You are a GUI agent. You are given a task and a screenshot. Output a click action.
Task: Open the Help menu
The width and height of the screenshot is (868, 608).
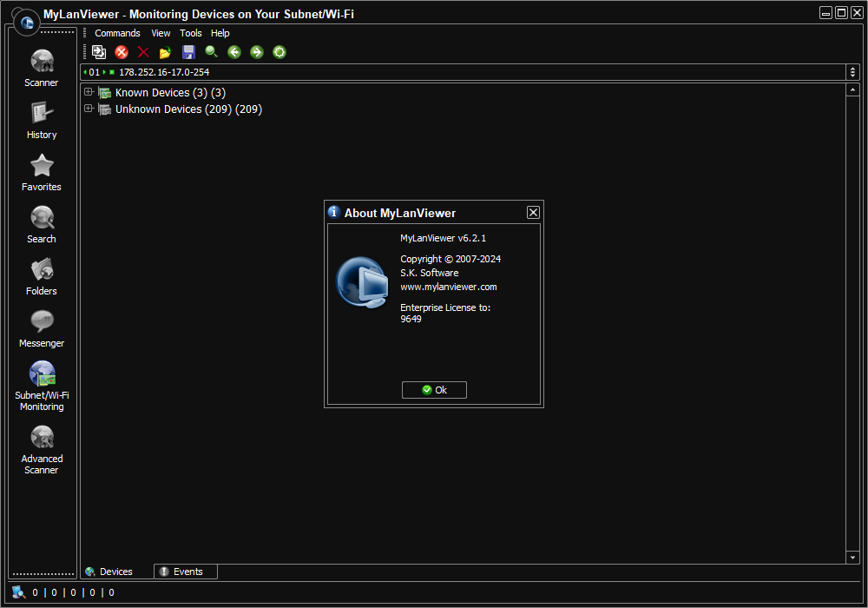[220, 33]
